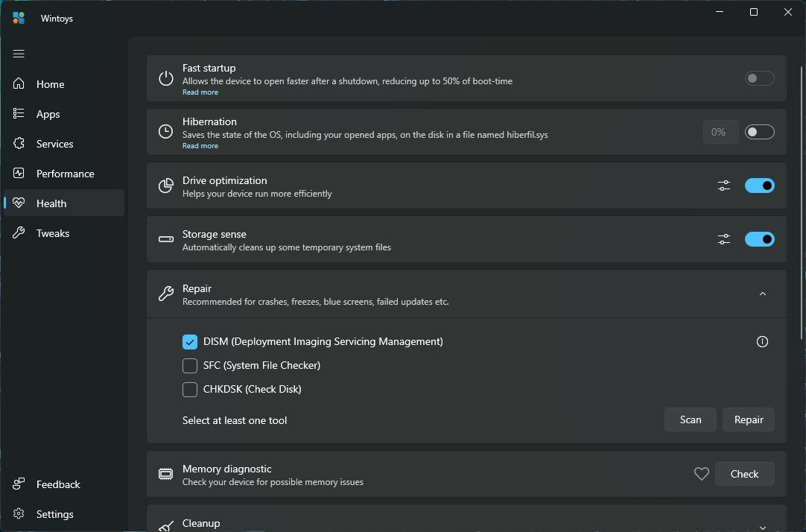Click the Services sidebar icon
Image resolution: width=806 pixels, height=532 pixels.
[x=19, y=143]
